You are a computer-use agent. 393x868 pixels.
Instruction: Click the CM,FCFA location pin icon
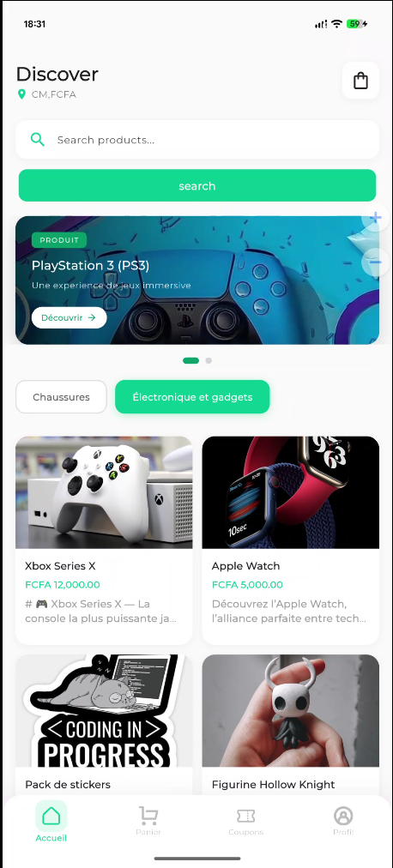click(21, 94)
